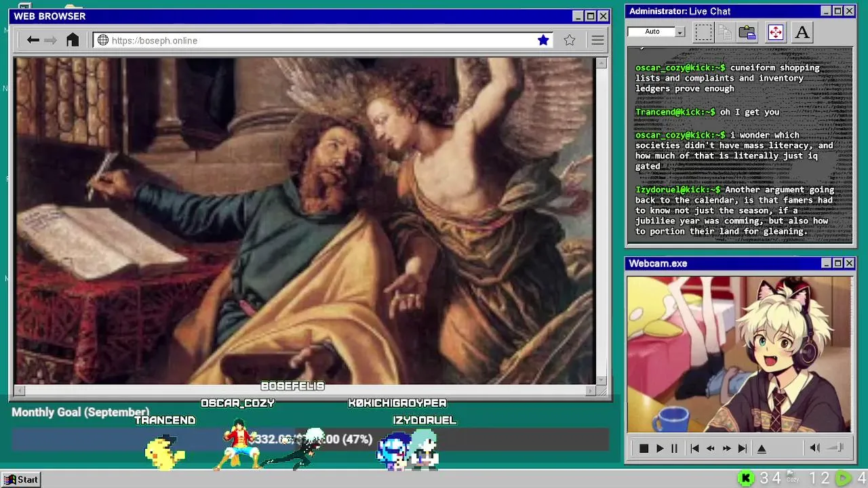Click Izydoruel username in Live Chat
This screenshot has height=488, width=868.
[x=677, y=190]
